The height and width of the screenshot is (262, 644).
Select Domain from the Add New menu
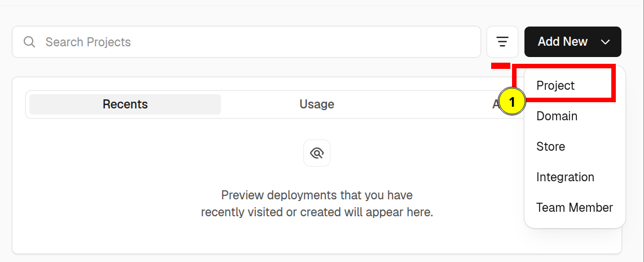tap(574, 116)
